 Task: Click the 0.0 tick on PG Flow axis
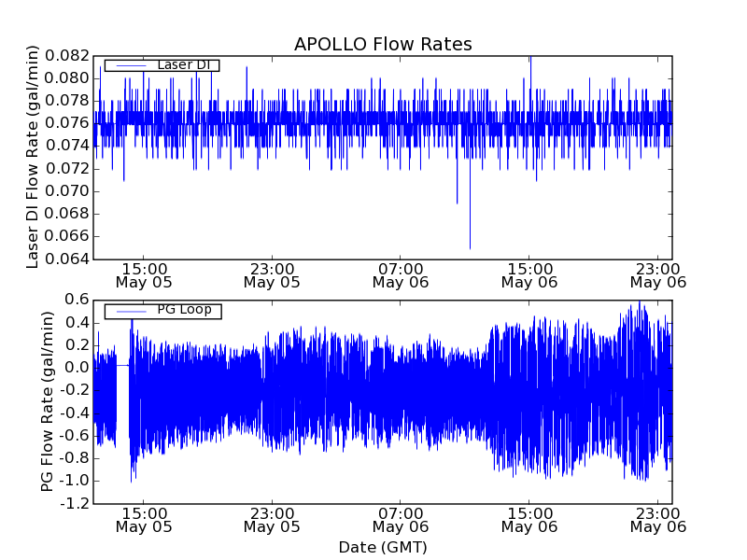point(78,368)
